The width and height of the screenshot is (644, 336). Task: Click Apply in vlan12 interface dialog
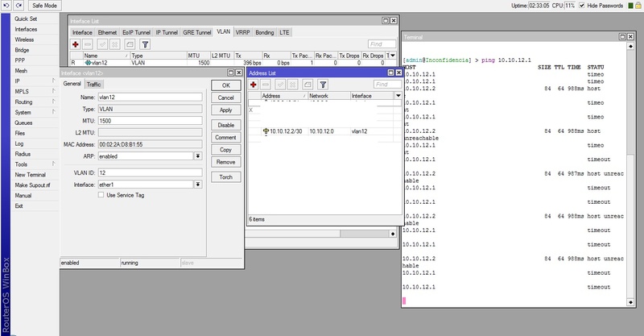point(226,110)
